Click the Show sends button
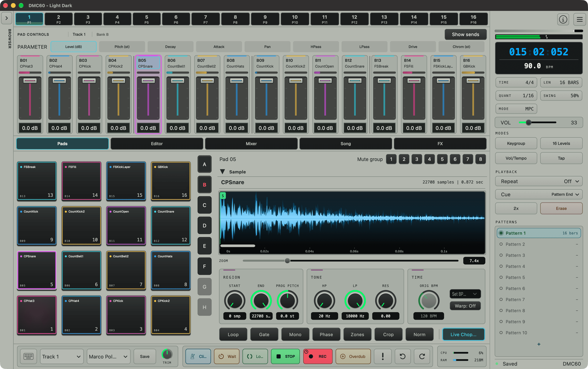This screenshot has width=588, height=369. [x=465, y=34]
